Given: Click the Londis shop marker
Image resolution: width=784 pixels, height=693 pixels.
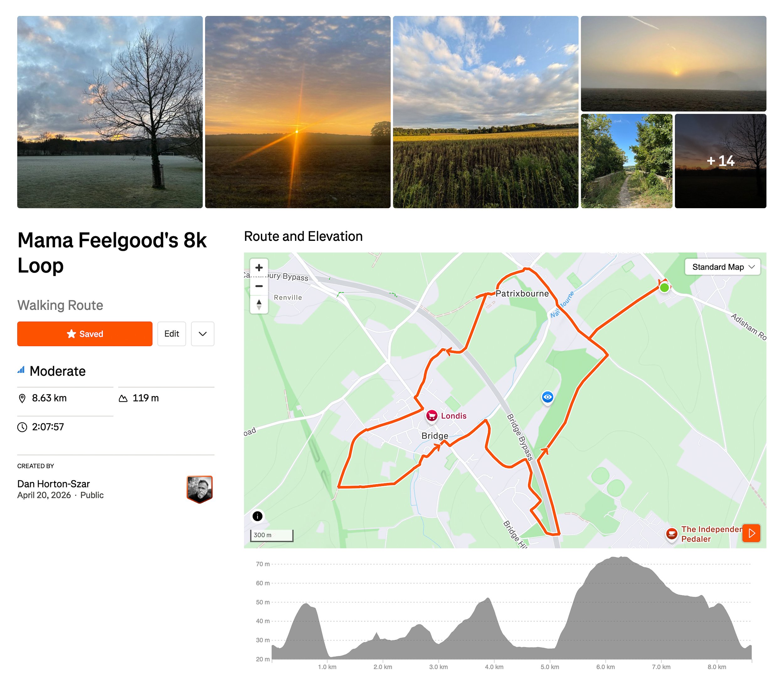Looking at the screenshot, I should [x=432, y=416].
